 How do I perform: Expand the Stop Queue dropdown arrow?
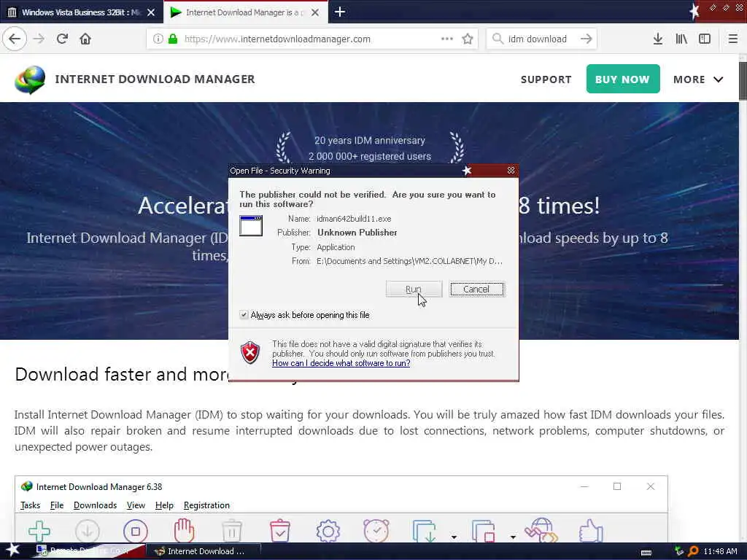(x=513, y=537)
